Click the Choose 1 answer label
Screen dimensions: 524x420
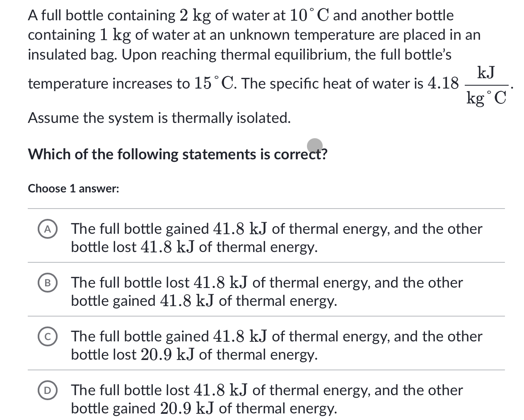click(73, 189)
